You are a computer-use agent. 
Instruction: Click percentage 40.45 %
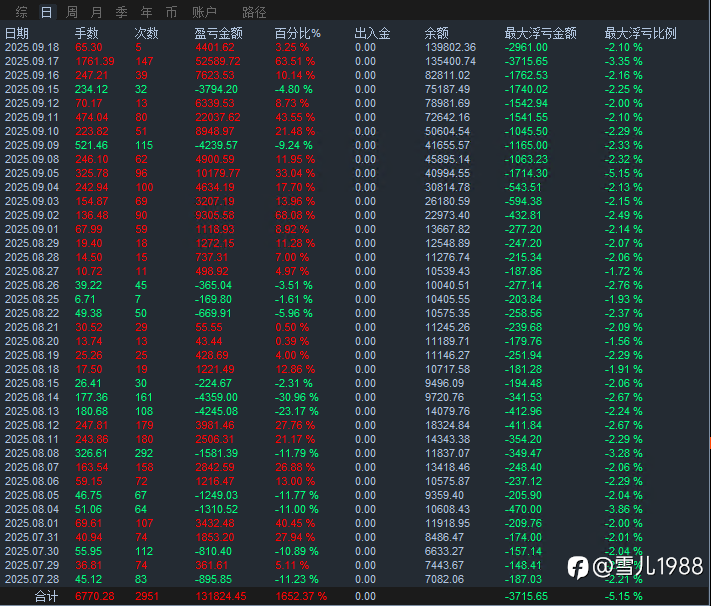(x=295, y=523)
